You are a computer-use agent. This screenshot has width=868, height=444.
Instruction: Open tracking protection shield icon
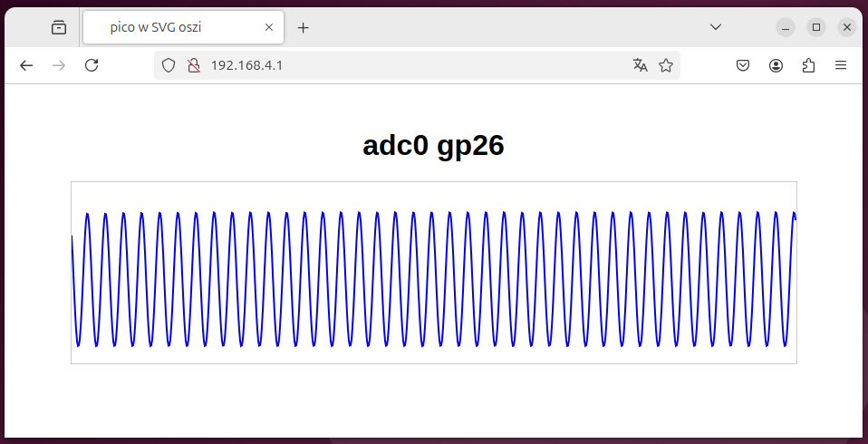[169, 65]
